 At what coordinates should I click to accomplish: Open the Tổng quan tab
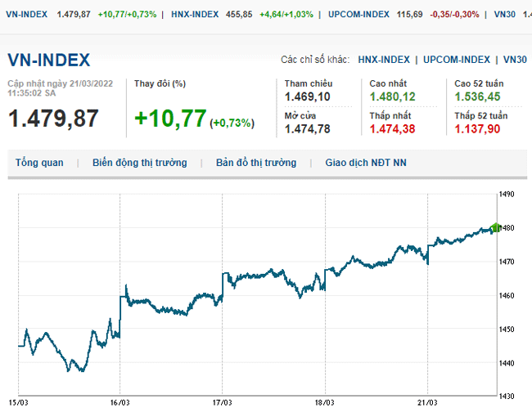[x=38, y=163]
